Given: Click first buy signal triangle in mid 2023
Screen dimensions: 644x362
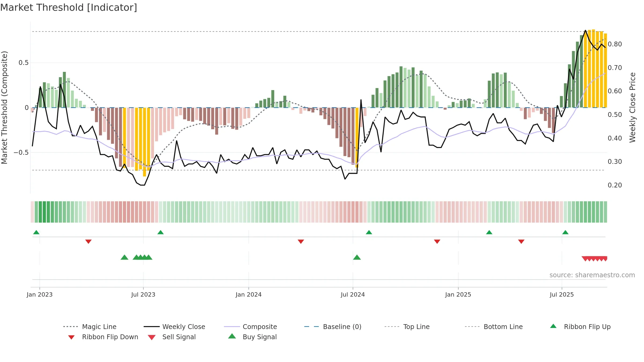Looking at the screenshot, I should coord(125,257).
